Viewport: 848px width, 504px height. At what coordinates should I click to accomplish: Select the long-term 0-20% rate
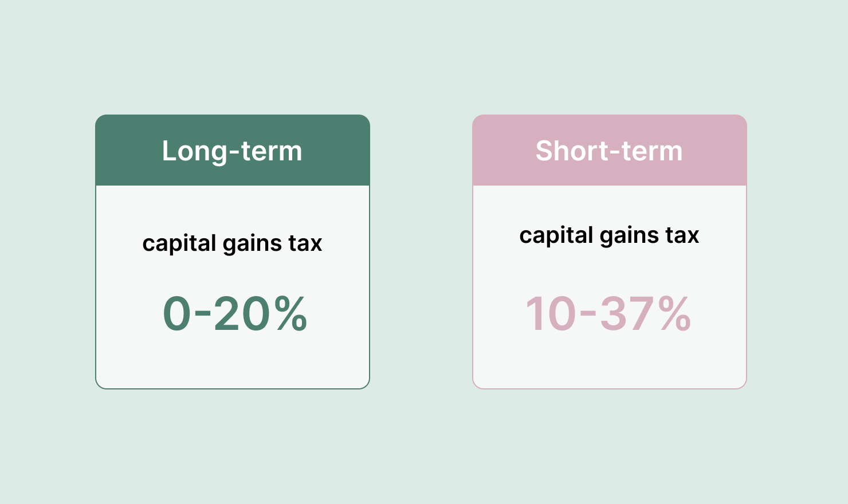pyautogui.click(x=235, y=314)
